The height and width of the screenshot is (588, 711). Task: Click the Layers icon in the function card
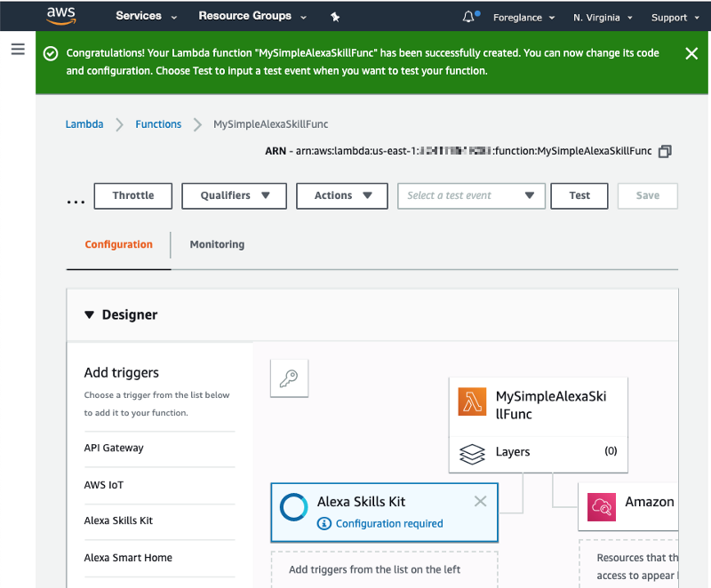point(472,452)
